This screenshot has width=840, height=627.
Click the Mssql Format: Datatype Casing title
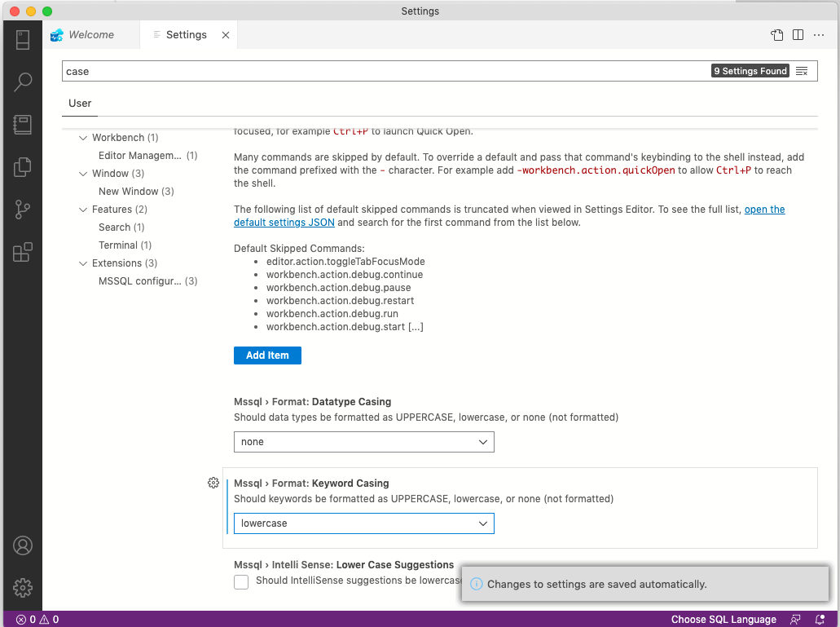click(x=312, y=402)
